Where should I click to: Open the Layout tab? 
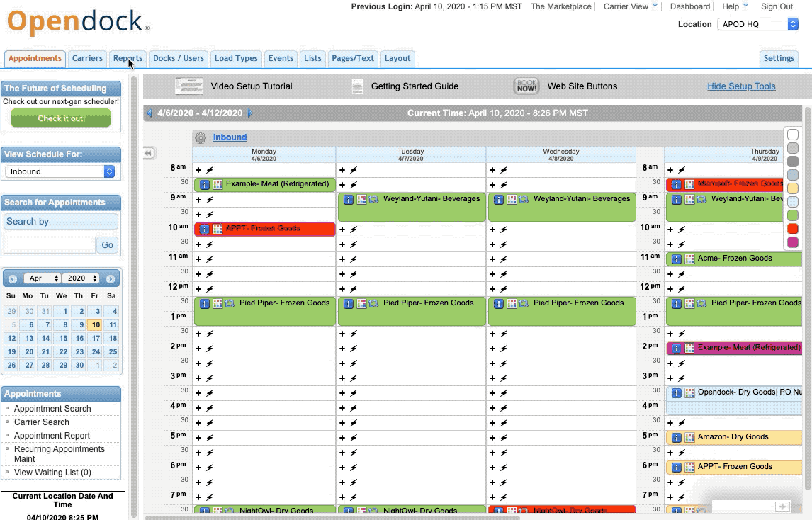[397, 59]
